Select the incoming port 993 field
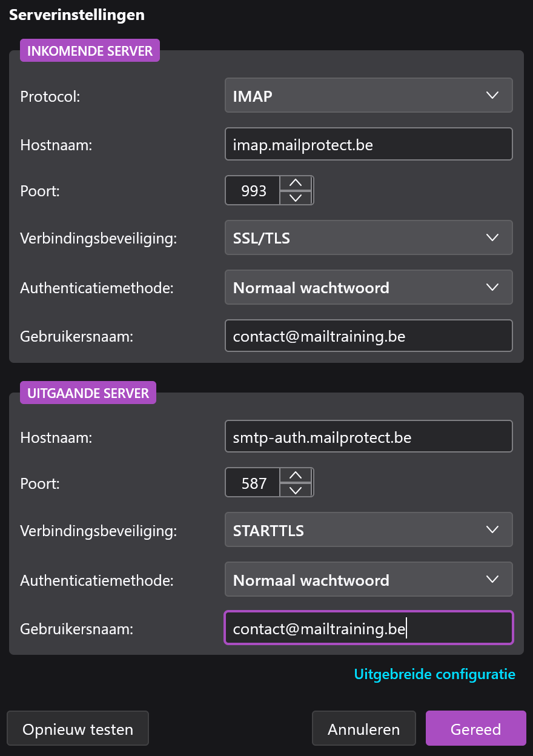 click(253, 191)
